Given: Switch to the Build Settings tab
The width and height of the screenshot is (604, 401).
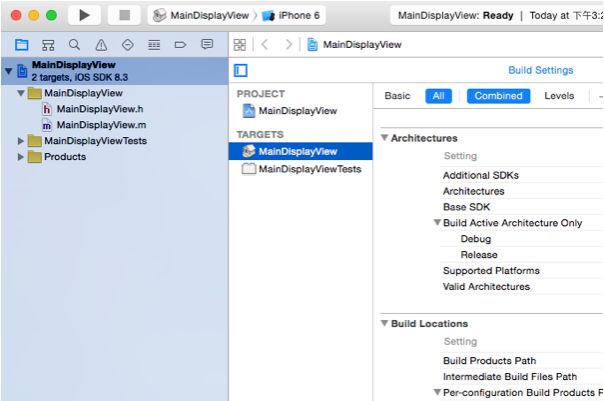Looking at the screenshot, I should [x=540, y=70].
